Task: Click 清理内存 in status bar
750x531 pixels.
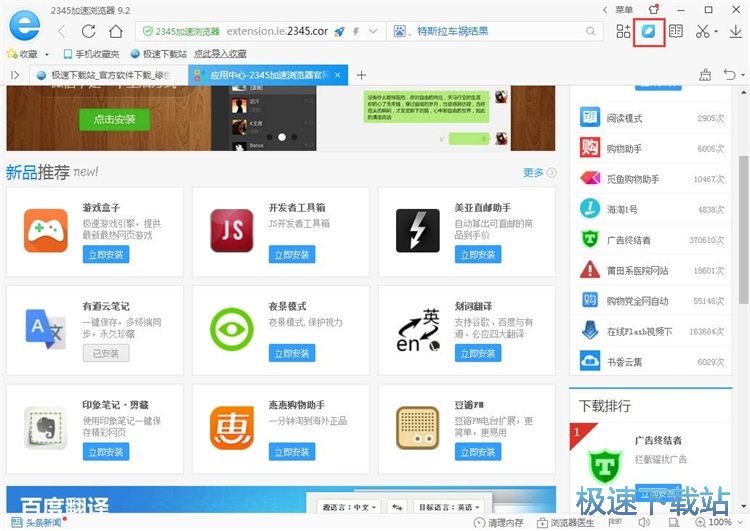Action: (498, 523)
